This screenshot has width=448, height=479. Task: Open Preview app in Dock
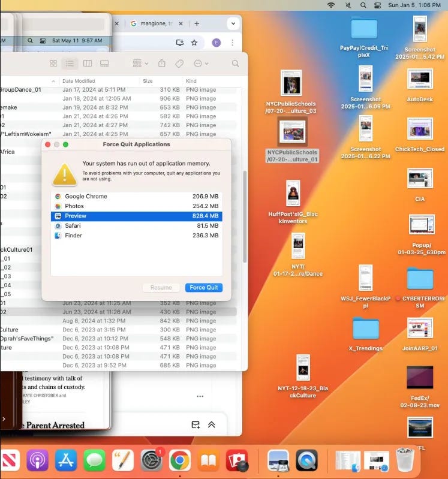278,460
